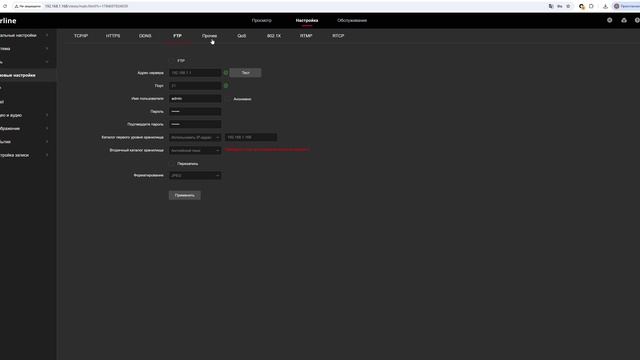Click the gear icon in camera header
640x360 pixels.
(609, 20)
